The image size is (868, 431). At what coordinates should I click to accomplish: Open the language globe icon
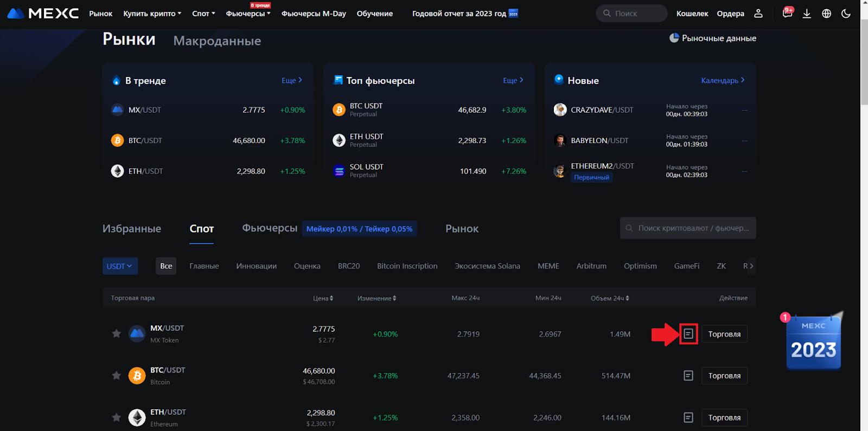[x=826, y=14]
